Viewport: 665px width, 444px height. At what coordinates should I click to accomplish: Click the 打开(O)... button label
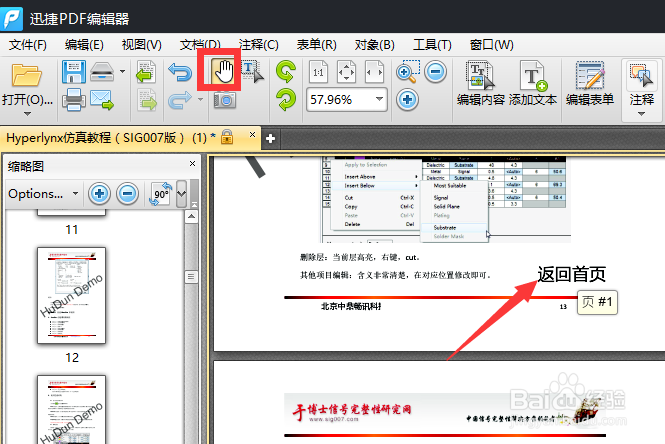[x=27, y=100]
